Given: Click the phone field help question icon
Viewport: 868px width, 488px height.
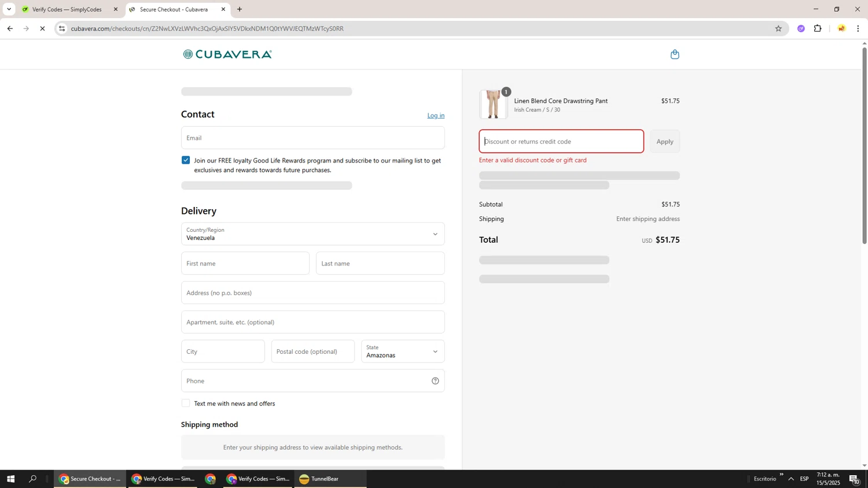Looking at the screenshot, I should pos(435,381).
